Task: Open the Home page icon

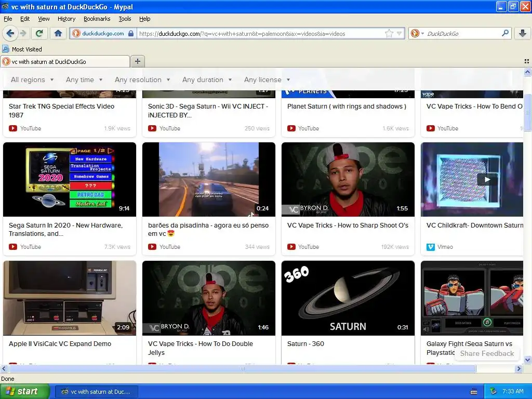Action: click(58, 33)
